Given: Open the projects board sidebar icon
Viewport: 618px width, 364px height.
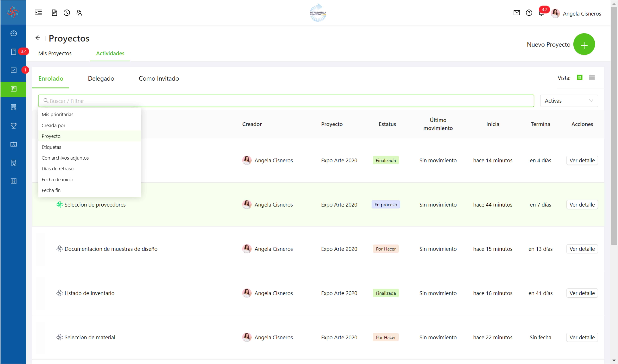Looking at the screenshot, I should click(14, 89).
